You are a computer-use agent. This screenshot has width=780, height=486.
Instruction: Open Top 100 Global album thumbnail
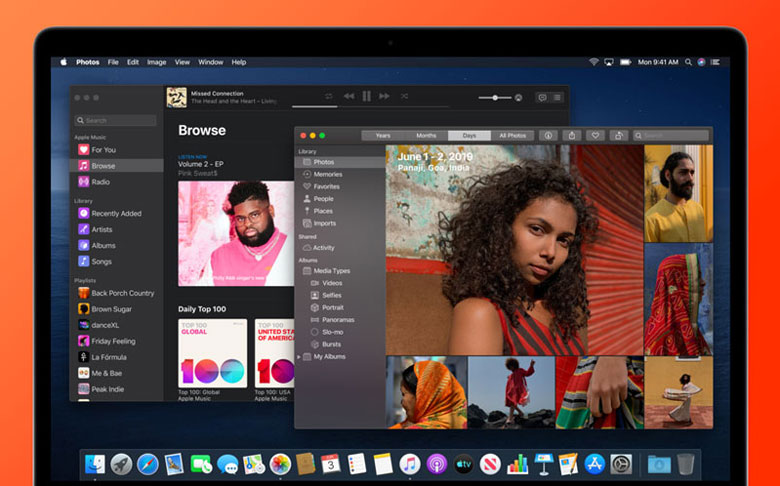[x=212, y=353]
